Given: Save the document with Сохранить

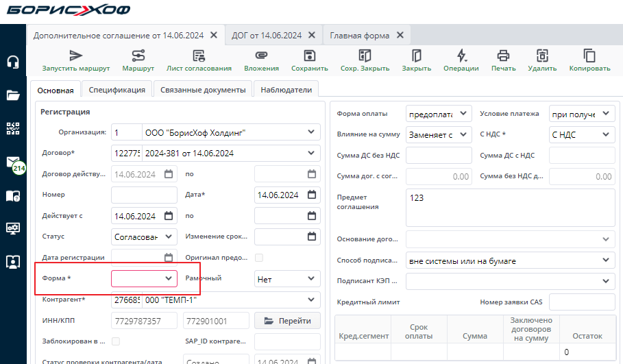Looking at the screenshot, I should click(310, 56).
